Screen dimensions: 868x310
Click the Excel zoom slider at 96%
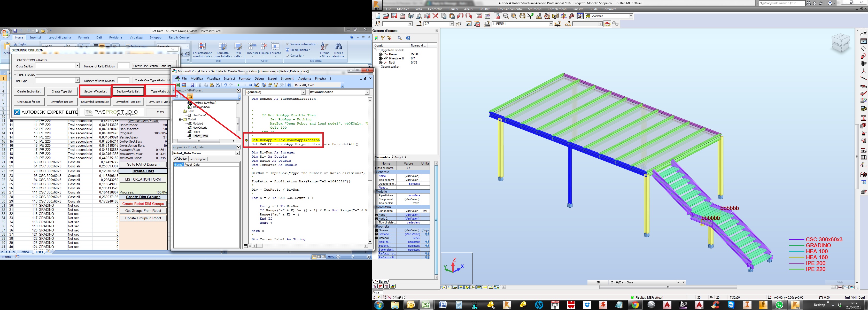353,257
